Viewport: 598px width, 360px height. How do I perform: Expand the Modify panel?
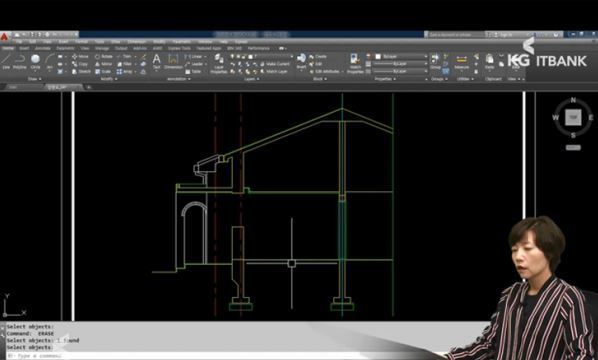(x=109, y=79)
